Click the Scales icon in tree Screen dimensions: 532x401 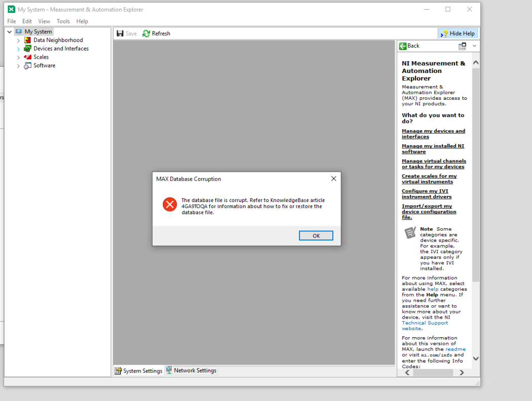(28, 57)
